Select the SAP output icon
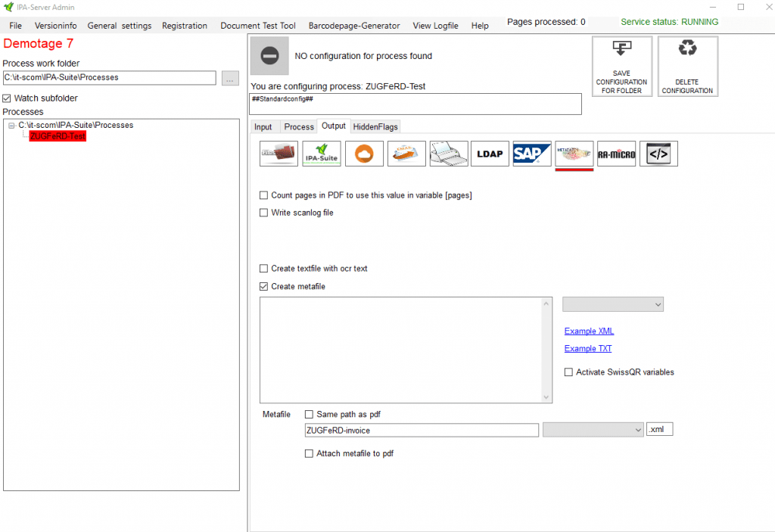The height and width of the screenshot is (532, 775). coord(531,154)
